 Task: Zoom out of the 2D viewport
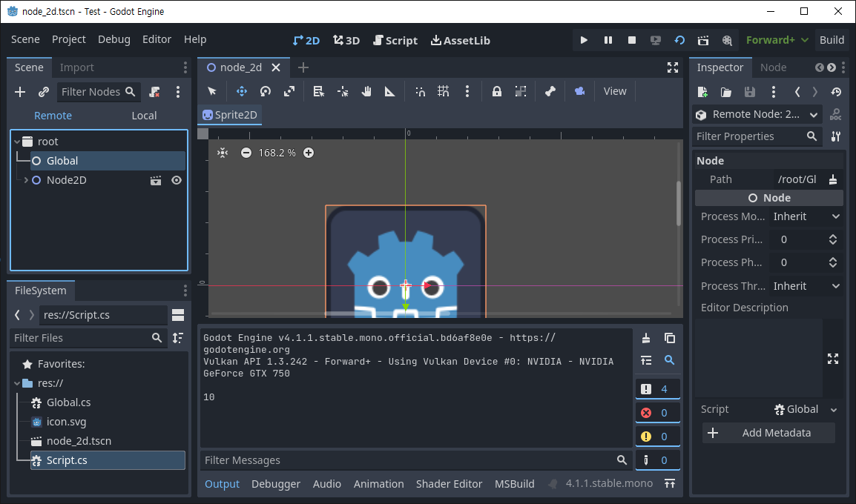[x=246, y=153]
